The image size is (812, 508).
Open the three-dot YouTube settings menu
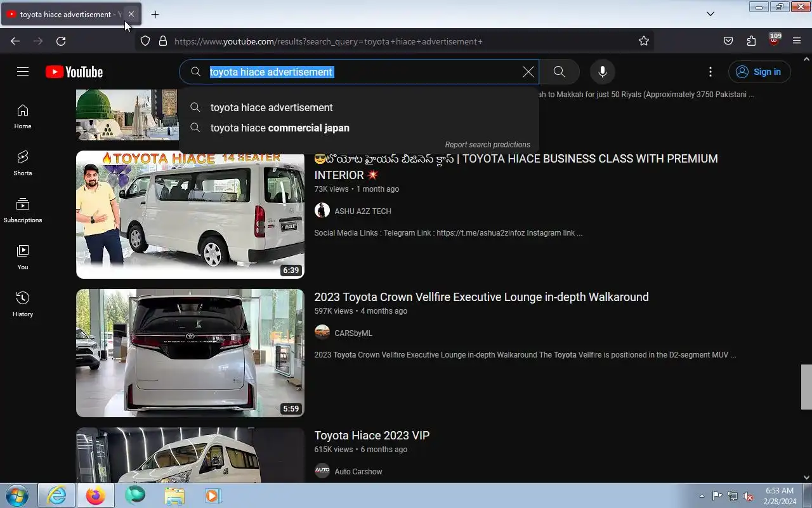coord(710,72)
